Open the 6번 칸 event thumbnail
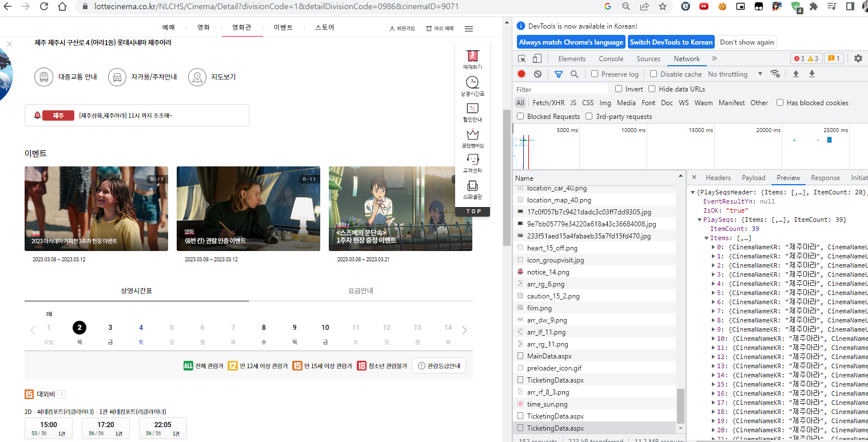The image size is (868, 442). coord(248,209)
